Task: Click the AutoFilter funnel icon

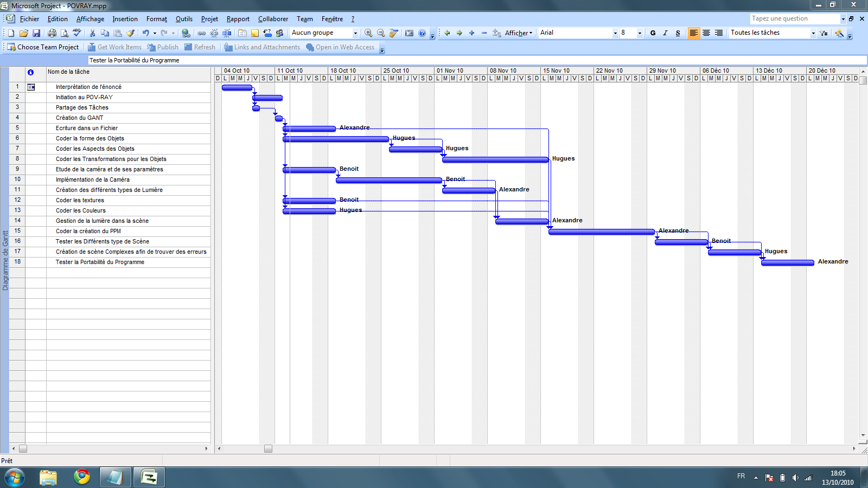Action: [824, 33]
